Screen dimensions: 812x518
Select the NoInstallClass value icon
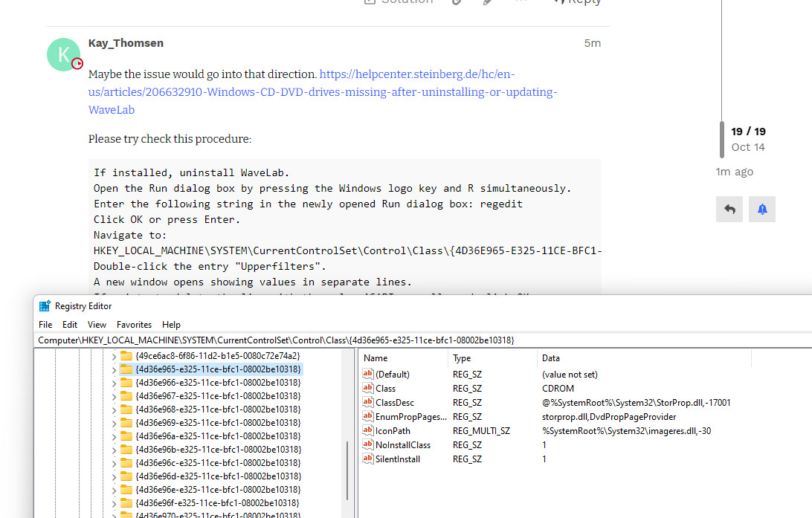click(x=367, y=444)
